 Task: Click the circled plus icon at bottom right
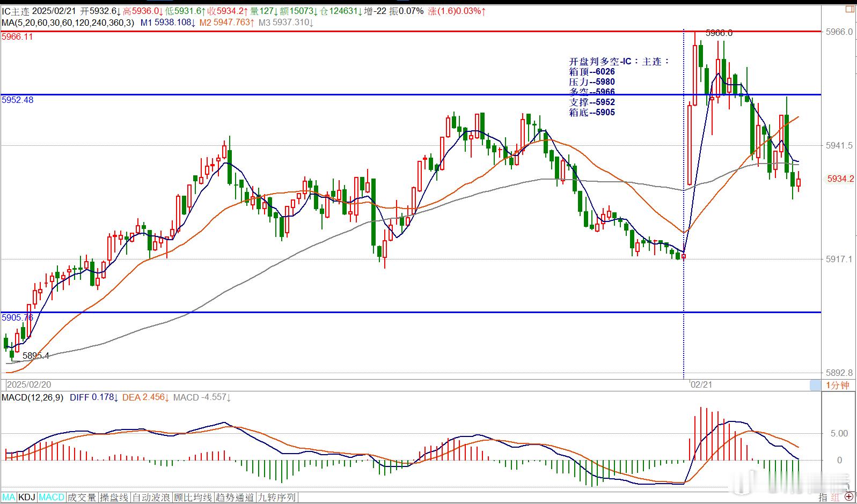pyautogui.click(x=849, y=498)
